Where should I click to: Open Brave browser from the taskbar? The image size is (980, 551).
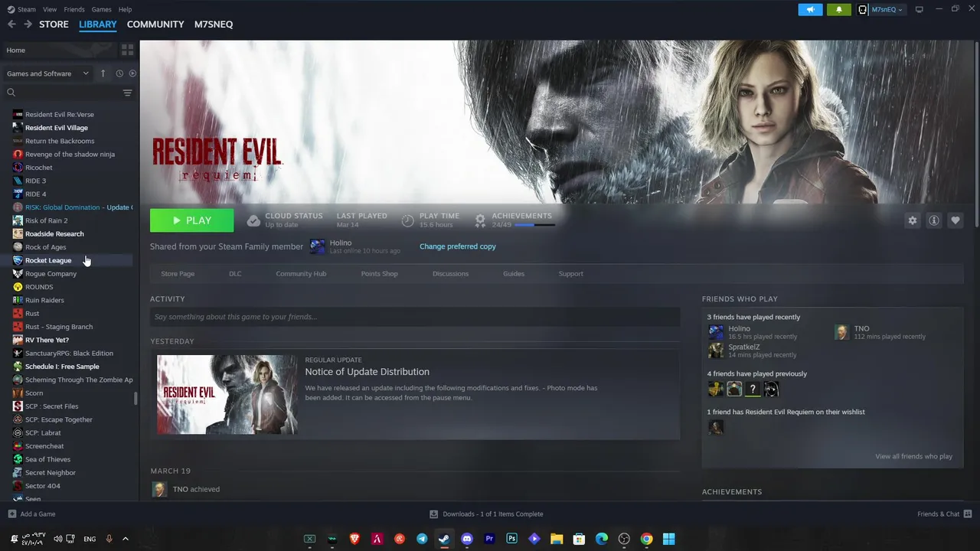[x=354, y=539]
